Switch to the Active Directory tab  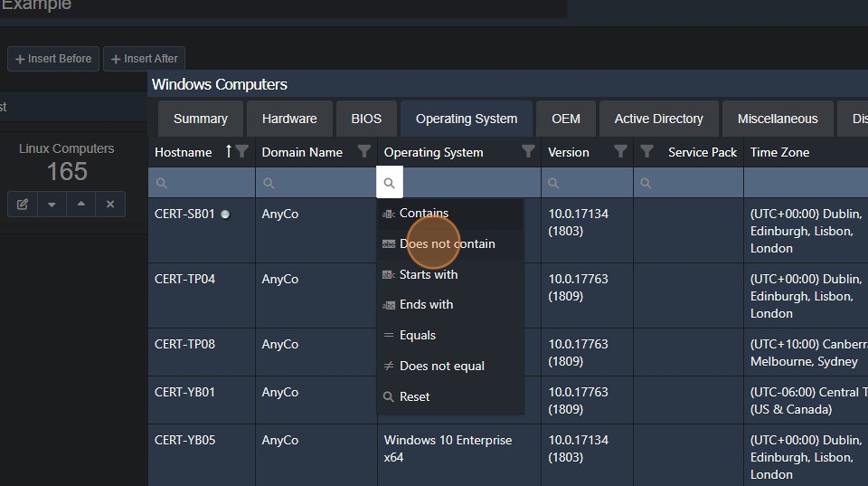(659, 119)
